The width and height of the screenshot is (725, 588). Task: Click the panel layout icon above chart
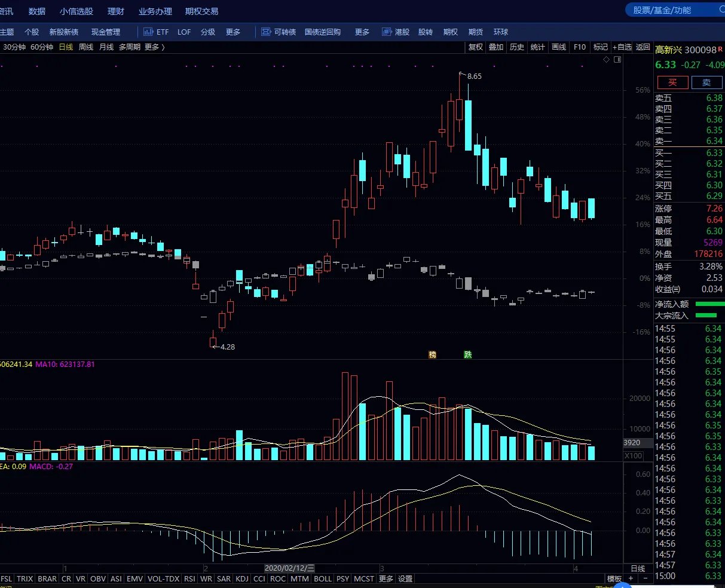[617, 59]
